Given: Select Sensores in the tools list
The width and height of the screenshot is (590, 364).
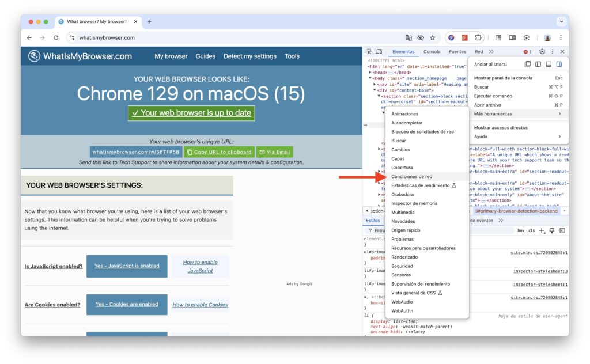Looking at the screenshot, I should pyautogui.click(x=427, y=275).
